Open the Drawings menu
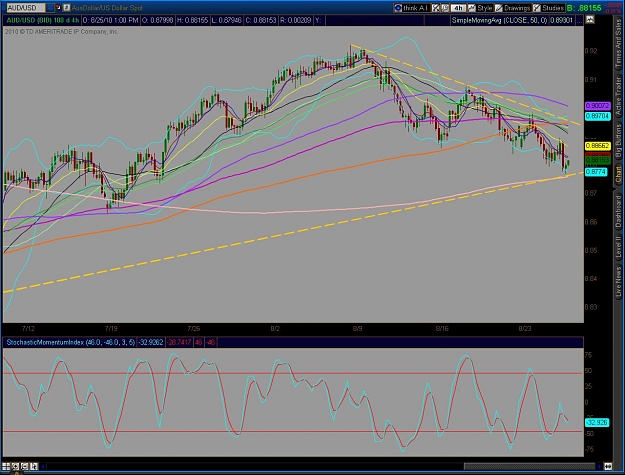The height and width of the screenshot is (475, 625). pyautogui.click(x=513, y=8)
